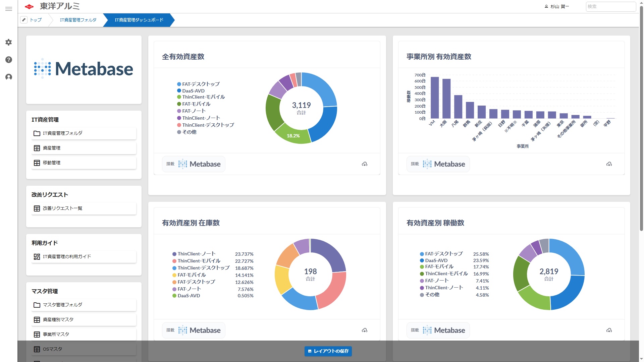Click the link icon beside トップ breadcrumb
644x362 pixels.
coord(24,20)
